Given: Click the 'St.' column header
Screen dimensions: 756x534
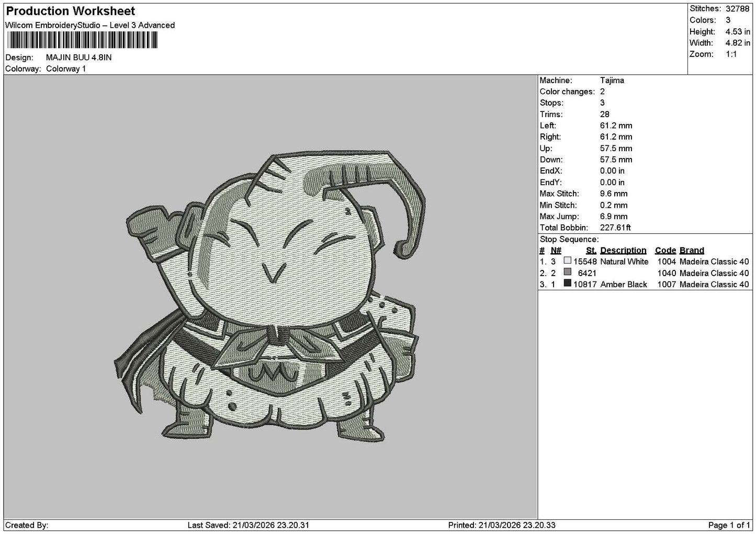Looking at the screenshot, I should pos(591,251).
